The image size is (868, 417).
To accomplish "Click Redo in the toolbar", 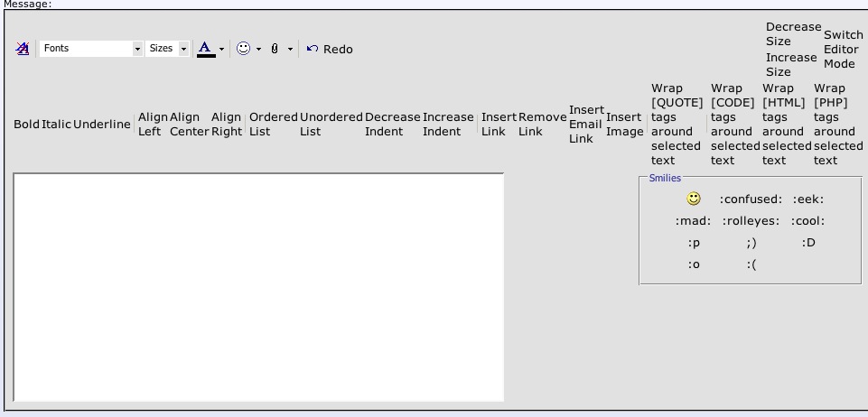I will click(x=338, y=50).
